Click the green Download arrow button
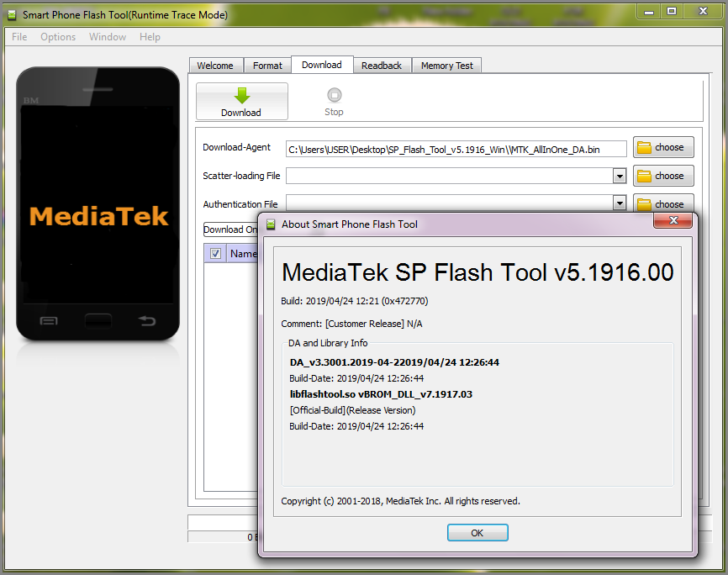The height and width of the screenshot is (575, 728). pyautogui.click(x=241, y=101)
